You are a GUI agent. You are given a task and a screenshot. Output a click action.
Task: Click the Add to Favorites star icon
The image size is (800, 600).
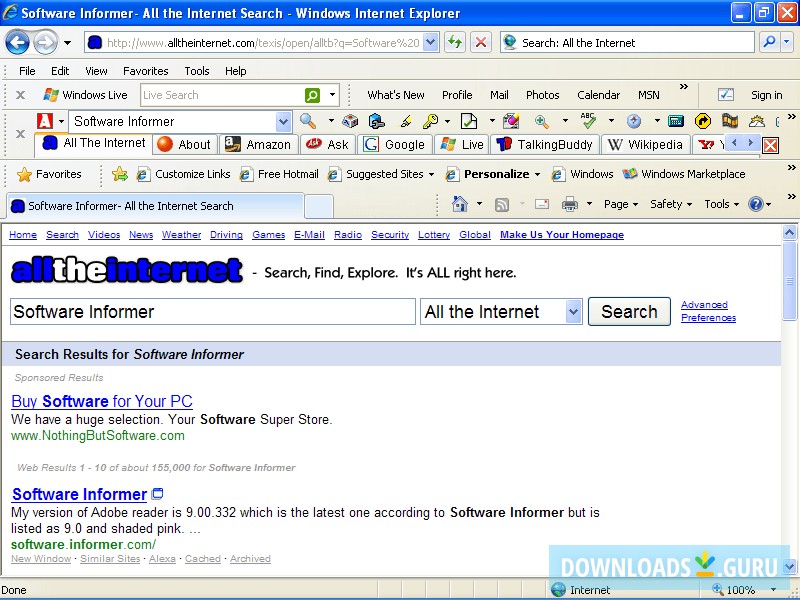point(120,174)
